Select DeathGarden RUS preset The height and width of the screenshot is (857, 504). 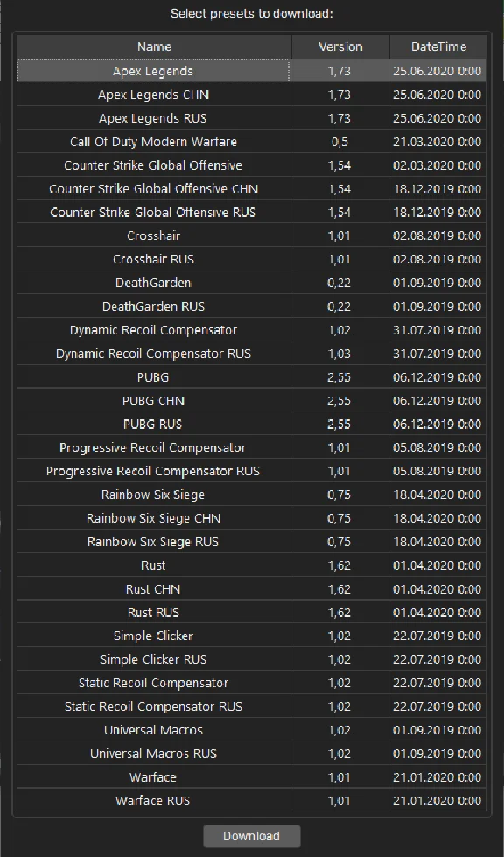coord(252,306)
